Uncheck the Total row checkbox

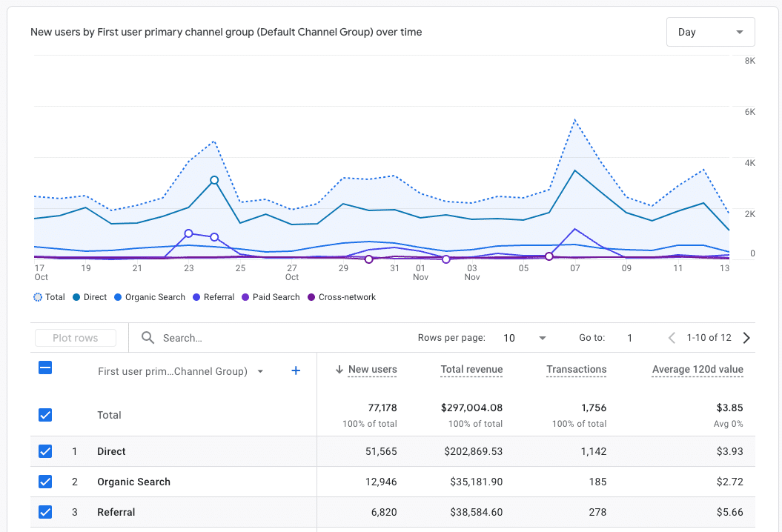(x=45, y=415)
